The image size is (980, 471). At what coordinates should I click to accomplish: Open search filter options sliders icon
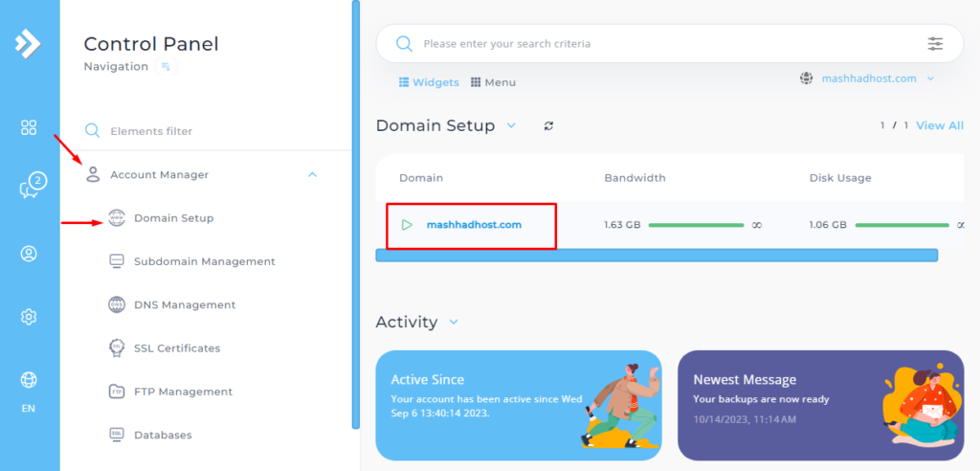click(x=935, y=44)
